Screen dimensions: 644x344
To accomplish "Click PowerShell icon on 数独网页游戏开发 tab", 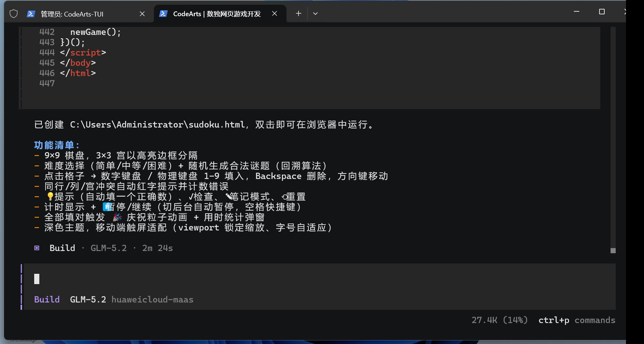I will pos(163,14).
